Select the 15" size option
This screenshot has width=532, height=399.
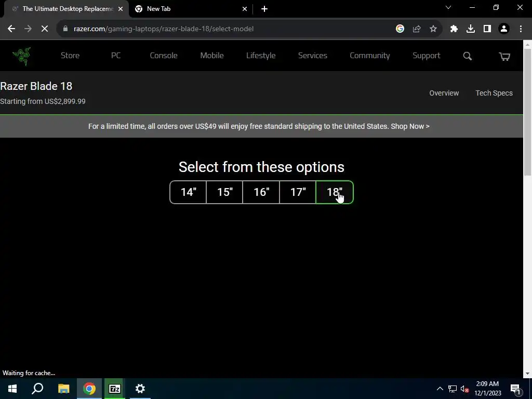tap(224, 192)
